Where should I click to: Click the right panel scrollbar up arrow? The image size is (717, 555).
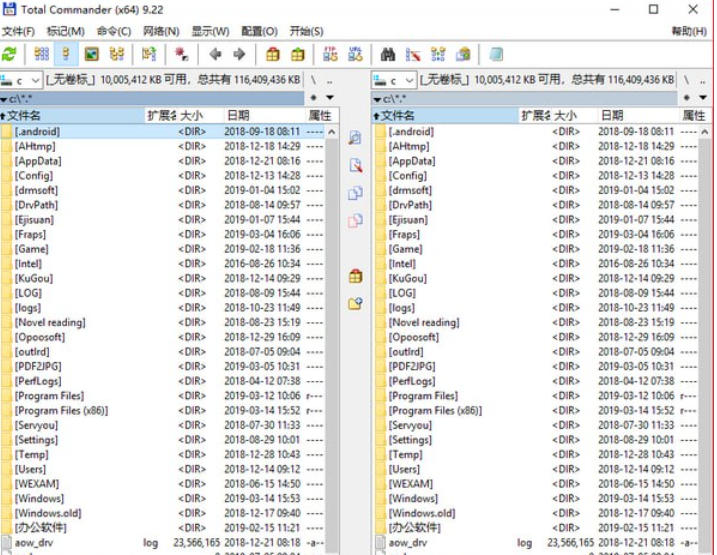[x=705, y=132]
